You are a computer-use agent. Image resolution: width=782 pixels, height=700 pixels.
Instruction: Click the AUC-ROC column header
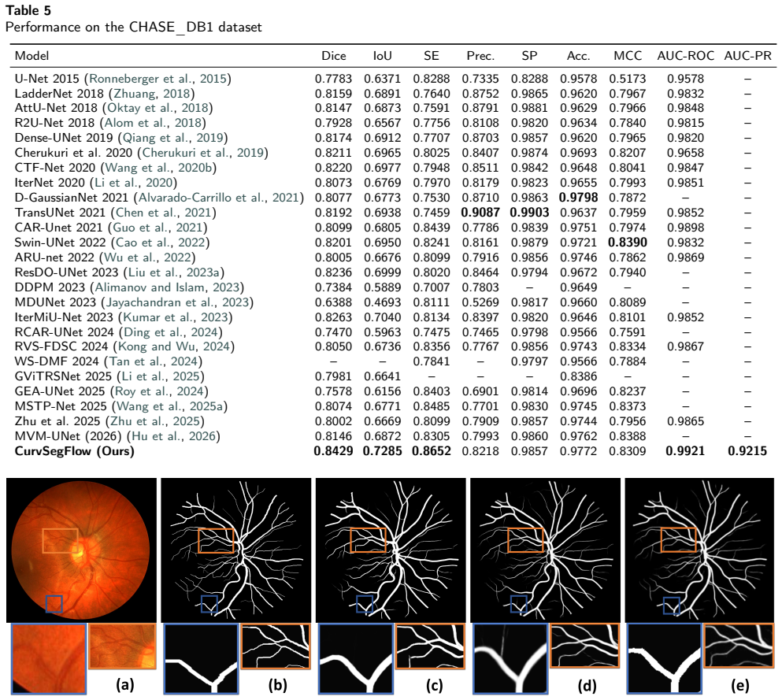(686, 56)
